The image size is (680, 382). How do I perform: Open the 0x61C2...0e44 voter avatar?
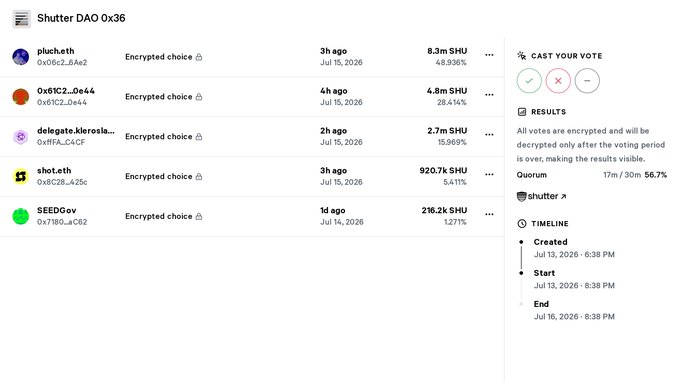(x=20, y=97)
